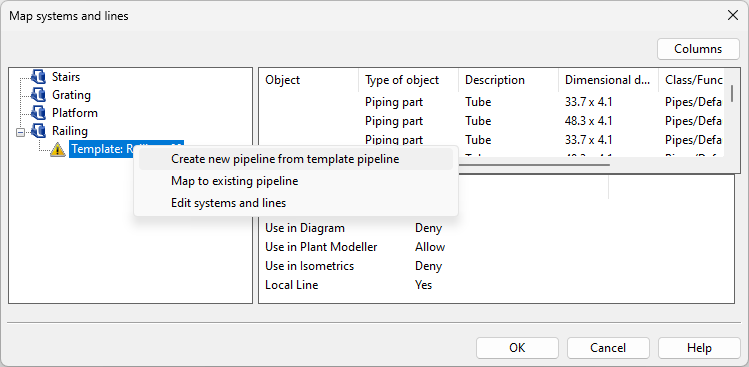The width and height of the screenshot is (749, 367).
Task: Click the Dimensional d... column header
Action: pyautogui.click(x=608, y=80)
